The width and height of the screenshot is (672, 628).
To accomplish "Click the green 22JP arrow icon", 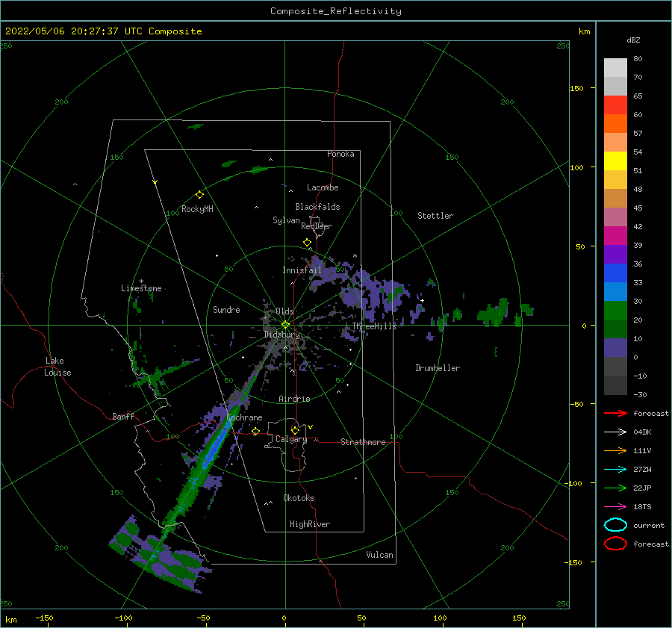I will [x=615, y=488].
